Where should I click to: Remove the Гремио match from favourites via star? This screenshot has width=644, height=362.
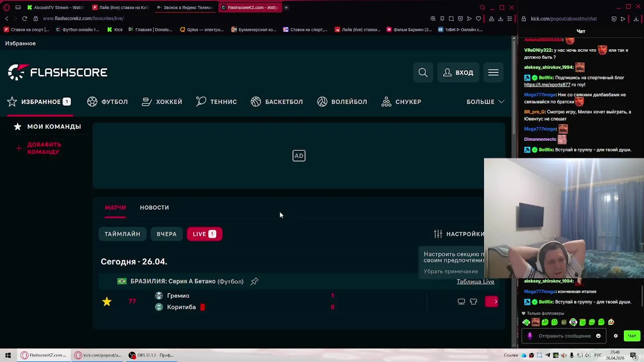pos(107,302)
